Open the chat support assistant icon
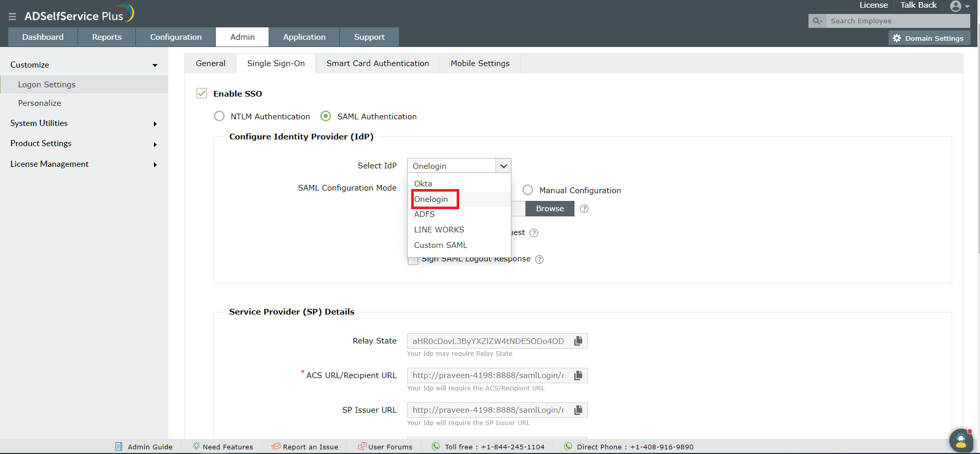This screenshot has height=454, width=980. pyautogui.click(x=961, y=441)
